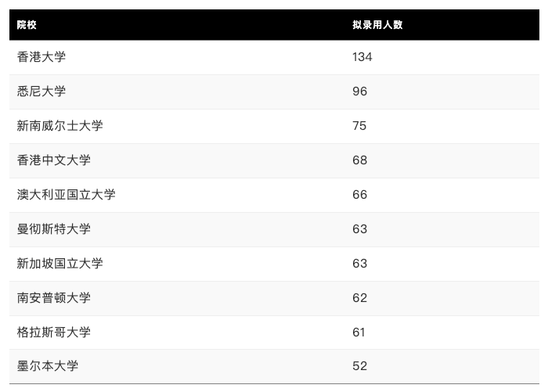Select the value 68 for 香港中文大学
548x392 pixels.
(x=359, y=160)
